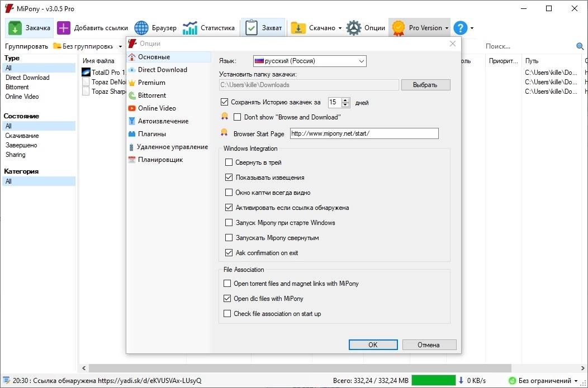Screen dimensions: 588x388
Task: Click the Основные house icon
Action: (x=131, y=57)
